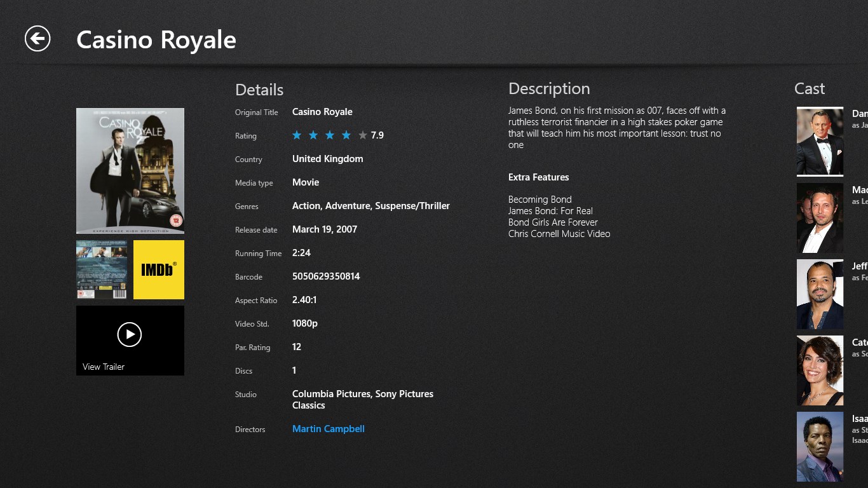Click the gray fifth rating star
The image size is (868, 488).
(363, 135)
